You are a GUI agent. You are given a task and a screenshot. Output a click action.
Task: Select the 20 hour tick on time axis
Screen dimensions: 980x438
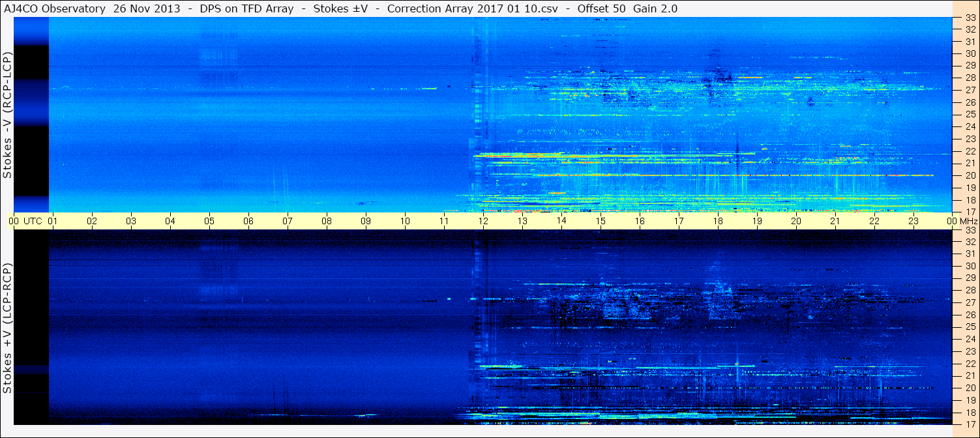(796, 222)
